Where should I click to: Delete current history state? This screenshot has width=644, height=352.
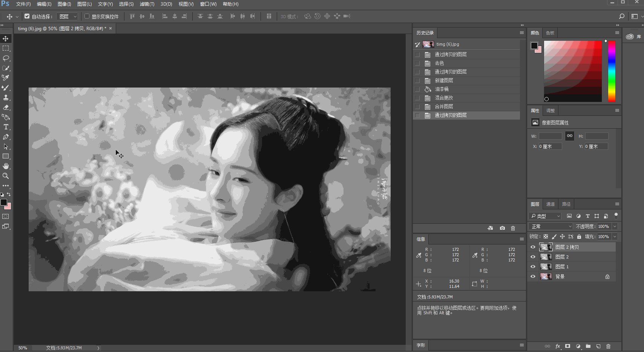[513, 228]
